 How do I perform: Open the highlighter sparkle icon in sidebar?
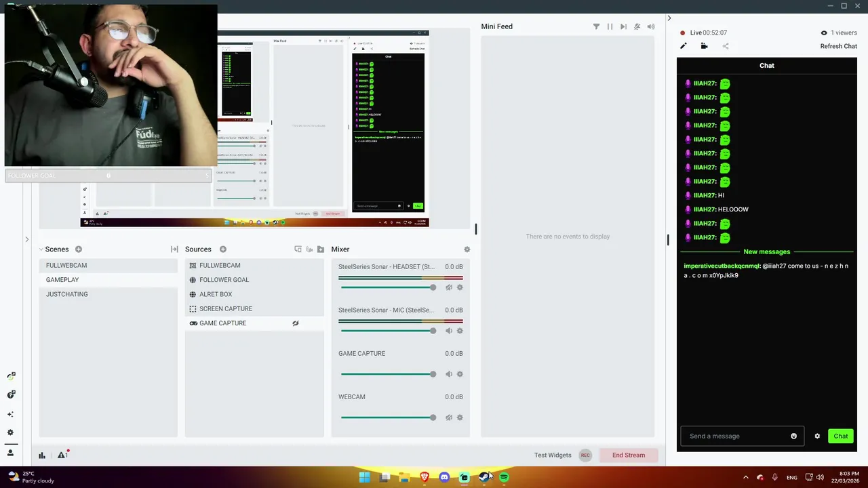(x=10, y=414)
